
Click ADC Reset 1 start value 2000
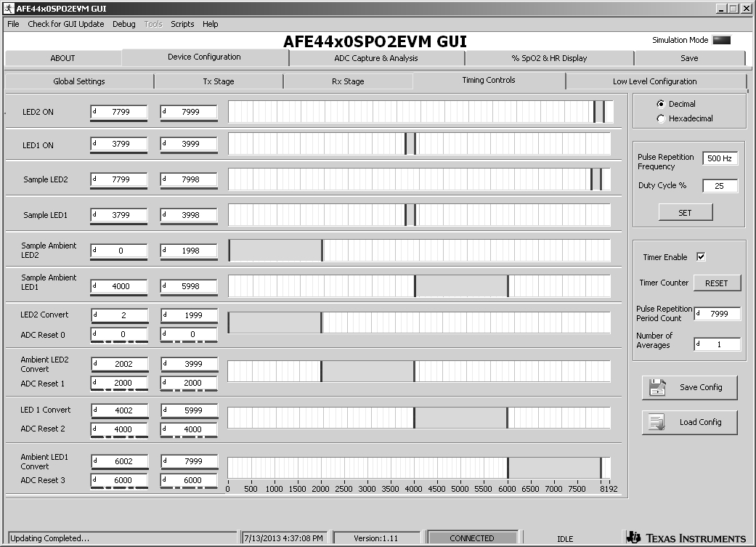click(119, 383)
